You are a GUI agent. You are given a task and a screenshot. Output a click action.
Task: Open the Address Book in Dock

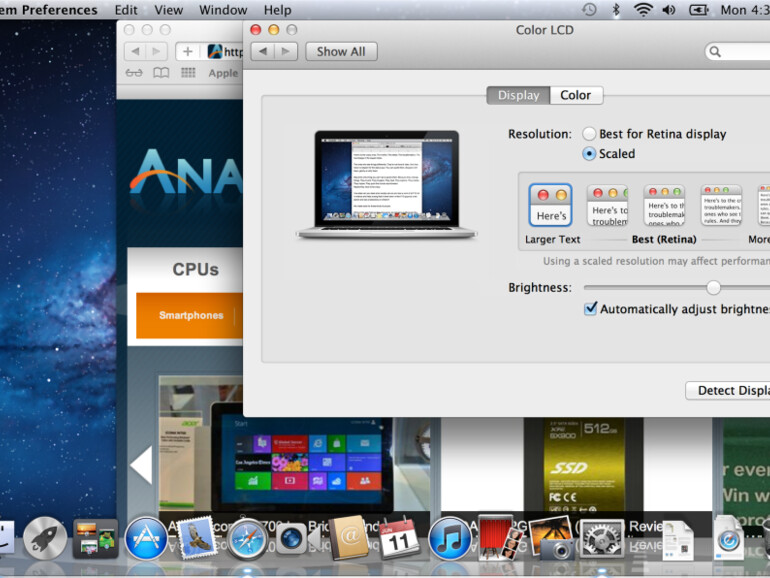coord(348,538)
